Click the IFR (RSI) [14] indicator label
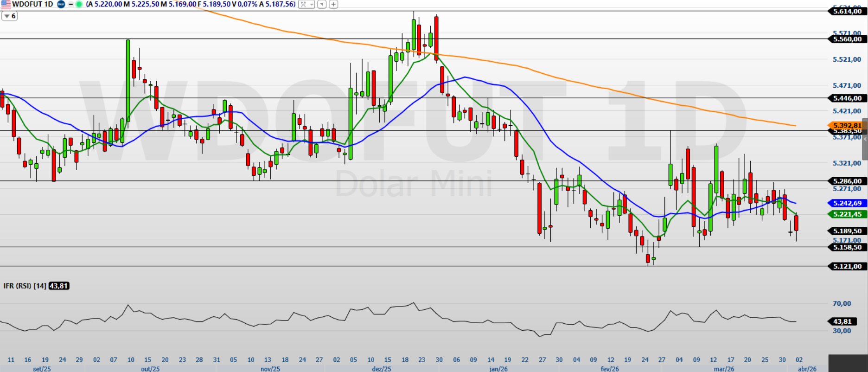 [25, 286]
